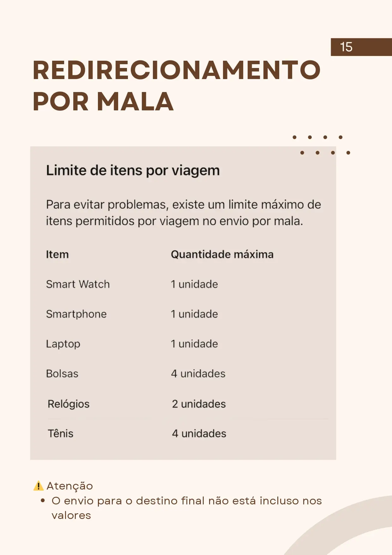Click the Smartphone row label
The width and height of the screenshot is (392, 555).
click(x=76, y=314)
